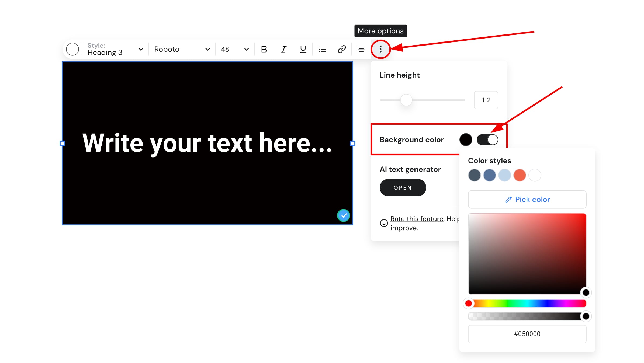Click the hex color code field
This screenshot has height=363, width=644.
coord(527,334)
